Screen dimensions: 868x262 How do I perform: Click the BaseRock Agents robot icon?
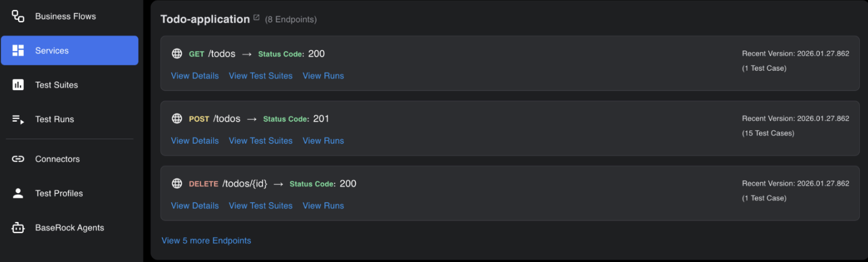click(x=18, y=227)
